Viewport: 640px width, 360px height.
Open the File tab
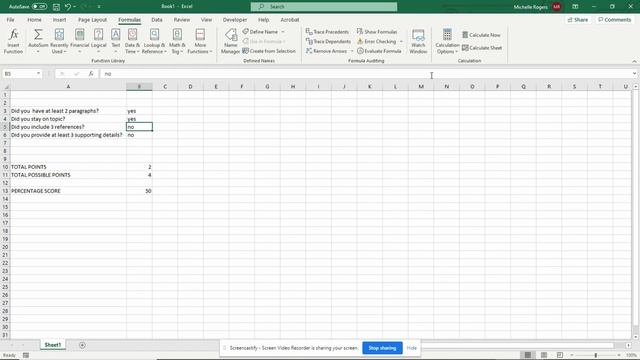point(10,20)
